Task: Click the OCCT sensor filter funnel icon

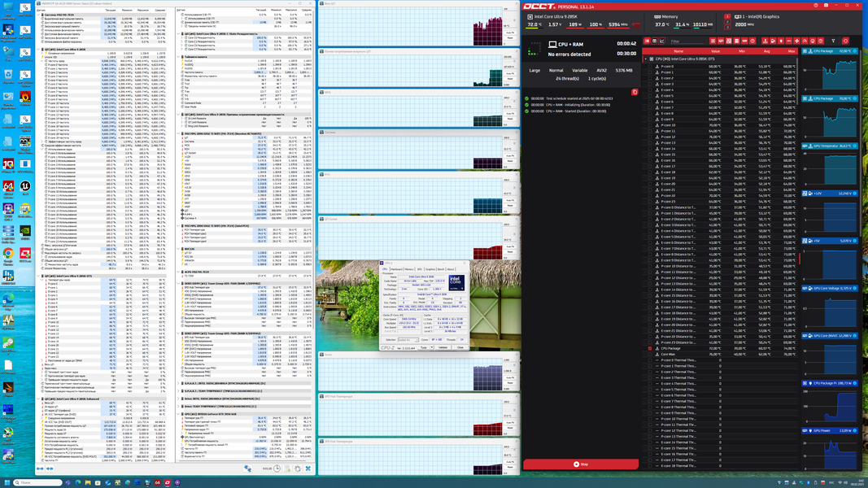Action: click(834, 41)
